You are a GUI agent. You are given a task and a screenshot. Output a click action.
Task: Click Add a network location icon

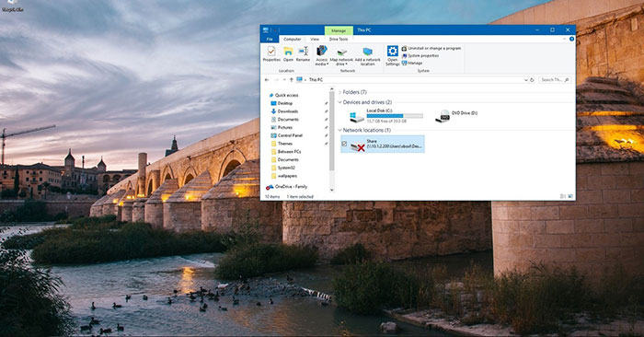[368, 56]
